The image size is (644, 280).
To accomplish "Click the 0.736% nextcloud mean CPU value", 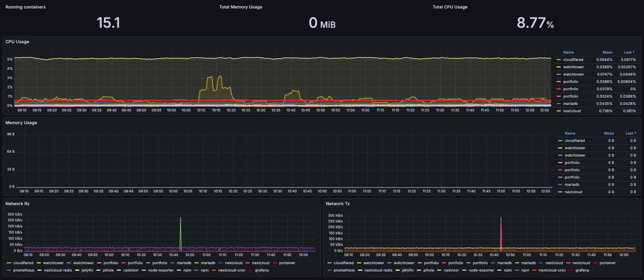I will [x=605, y=111].
